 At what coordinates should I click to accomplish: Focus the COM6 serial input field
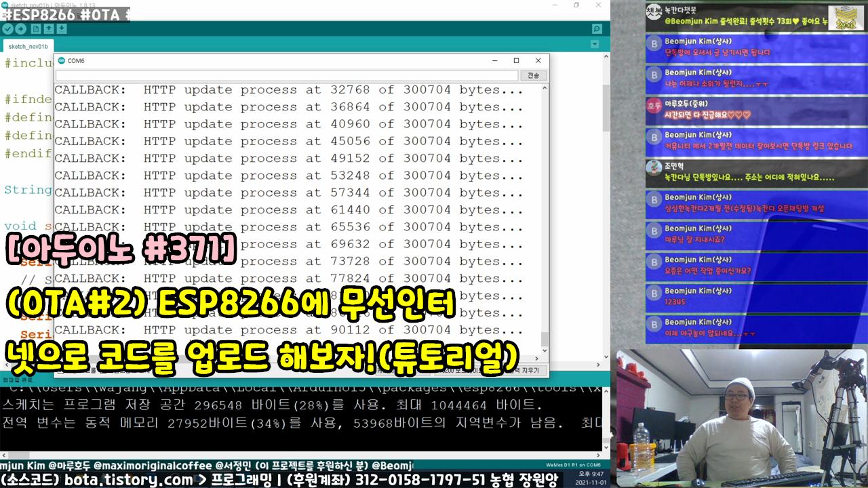tap(287, 75)
